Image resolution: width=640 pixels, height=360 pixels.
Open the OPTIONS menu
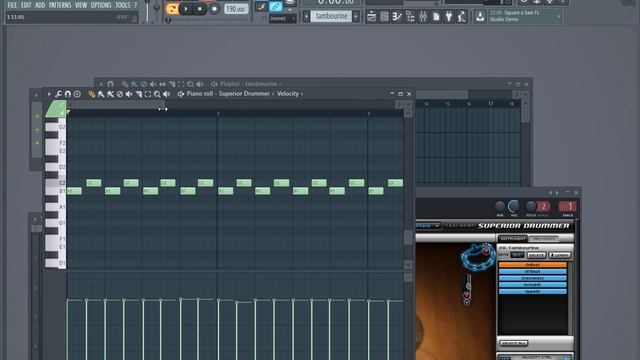(x=101, y=5)
